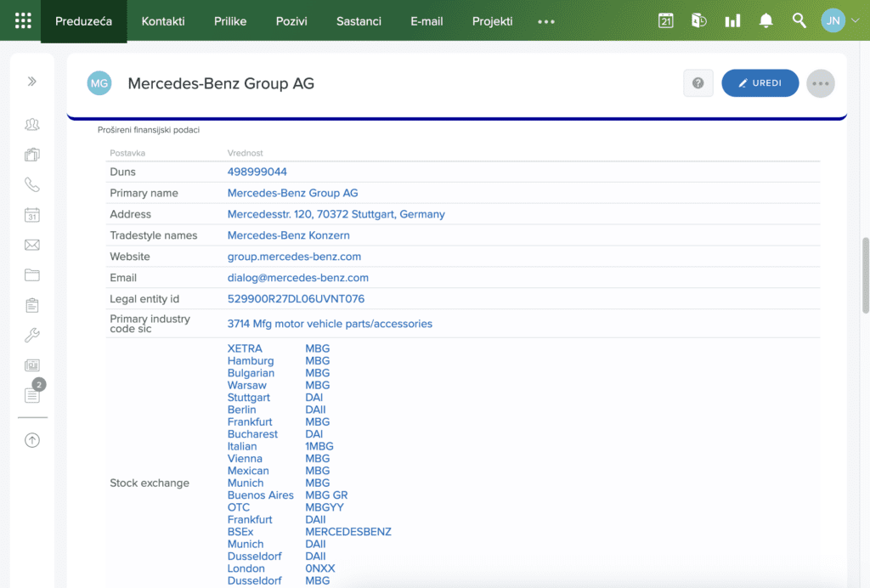Click the Stuttgart stock exchange entry

click(249, 397)
